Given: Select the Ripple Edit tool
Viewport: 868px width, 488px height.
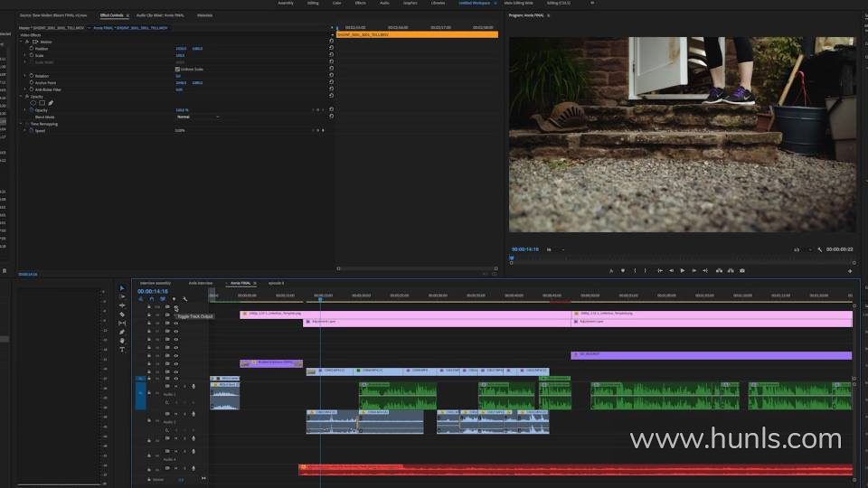Looking at the screenshot, I should (x=122, y=305).
